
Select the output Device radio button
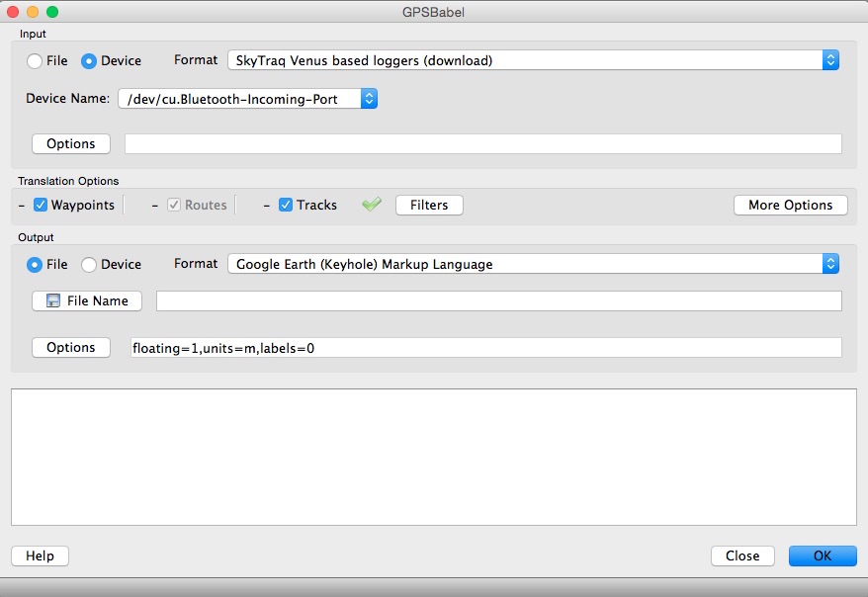coord(89,265)
